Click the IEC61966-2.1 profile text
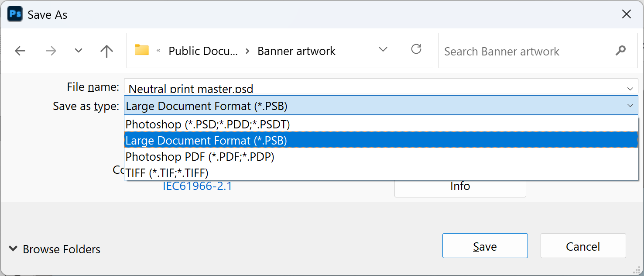This screenshot has height=276, width=644. pos(197,186)
